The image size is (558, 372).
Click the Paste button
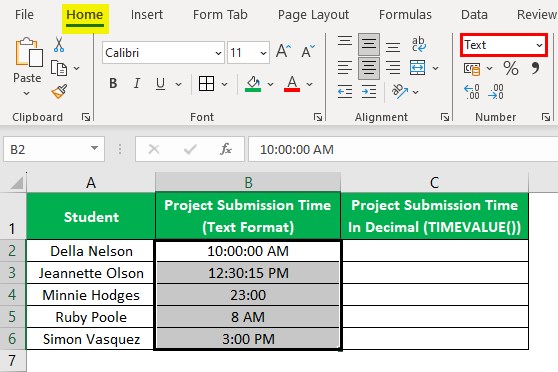pos(27,66)
